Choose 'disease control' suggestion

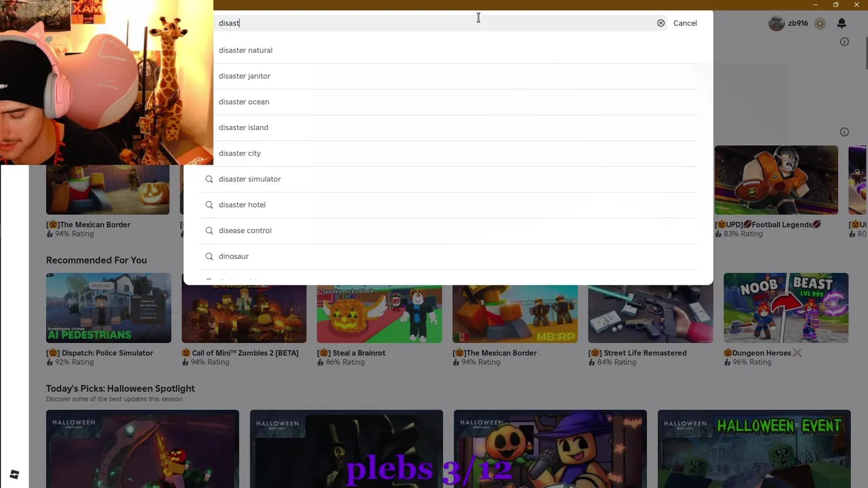coord(448,230)
